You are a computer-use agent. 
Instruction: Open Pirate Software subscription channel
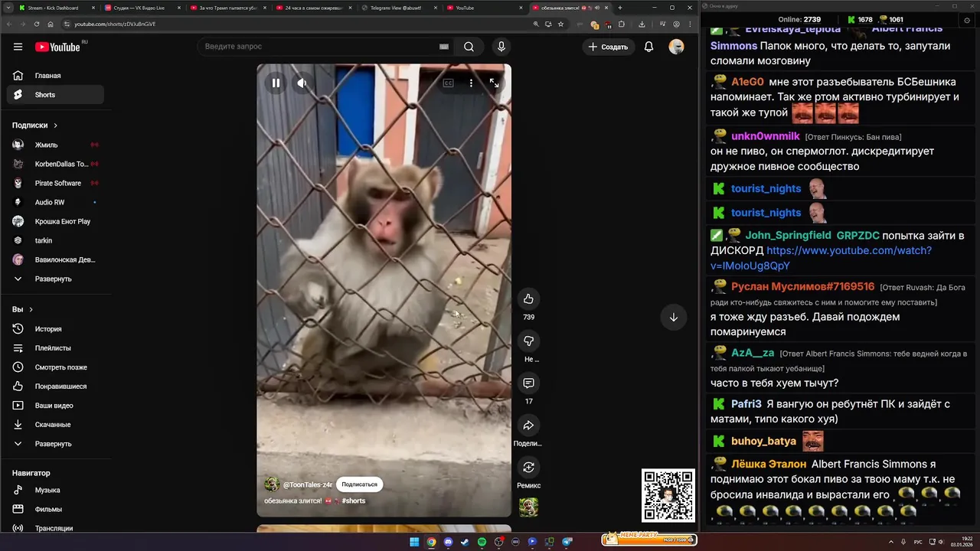55,183
